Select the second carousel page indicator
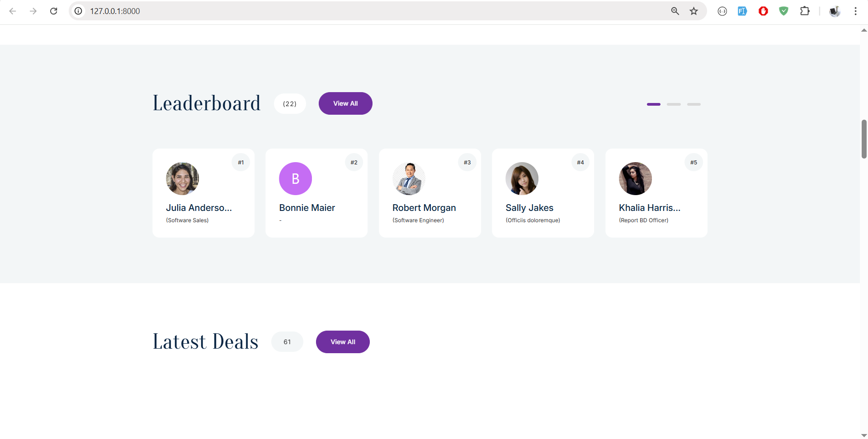 (x=674, y=104)
